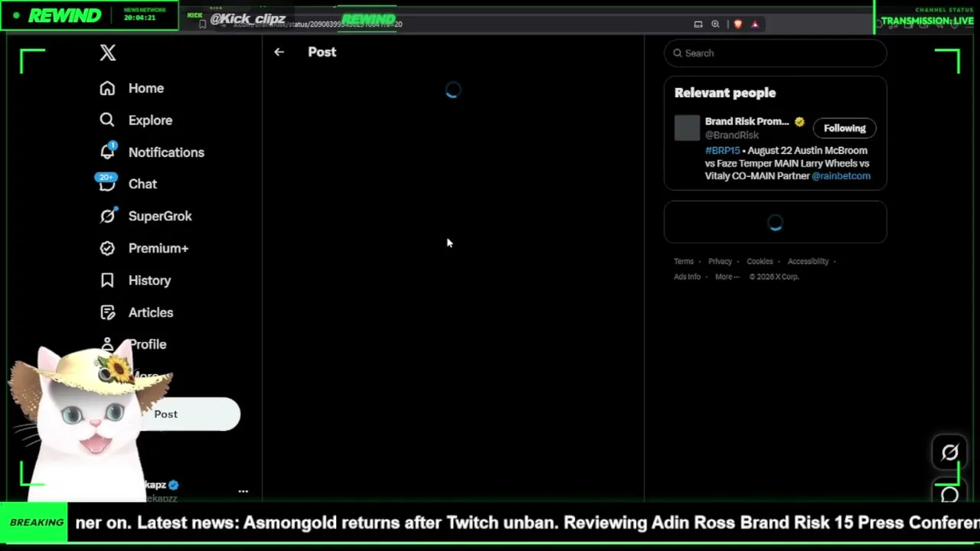
Task: Click the zoom magnifier in address bar
Action: (x=715, y=24)
